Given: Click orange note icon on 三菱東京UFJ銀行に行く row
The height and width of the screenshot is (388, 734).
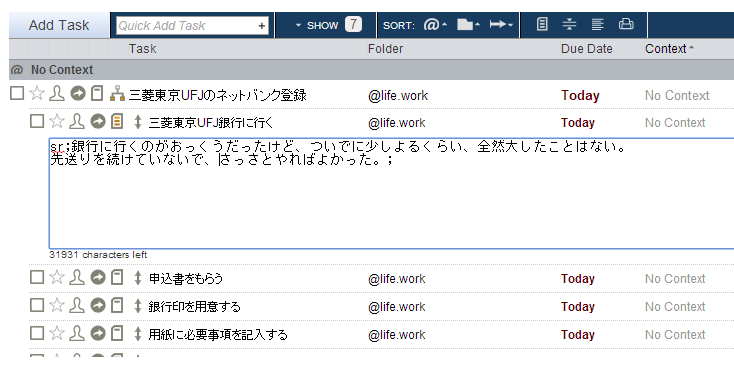Looking at the screenshot, I should point(117,122).
